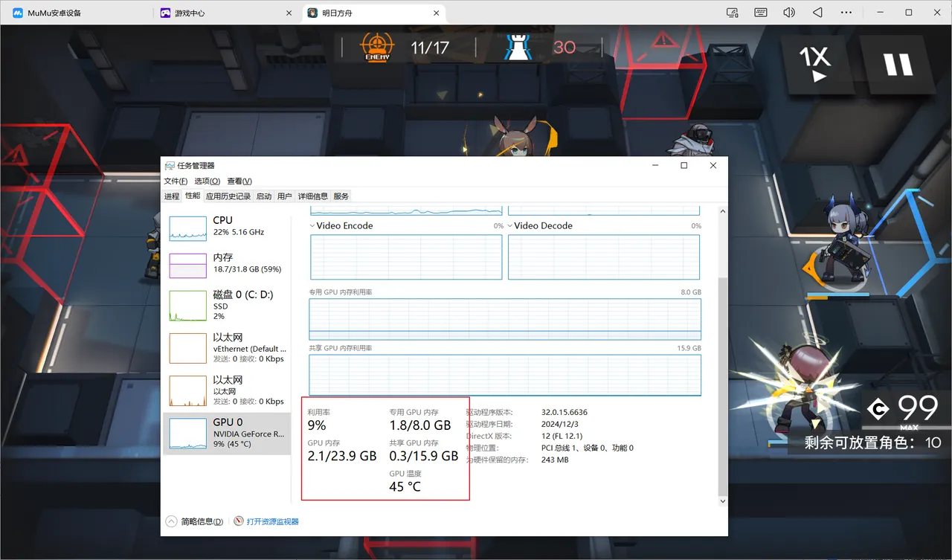The height and width of the screenshot is (560, 952).
Task: Select the CPU performance thumbnail
Action: click(227, 226)
